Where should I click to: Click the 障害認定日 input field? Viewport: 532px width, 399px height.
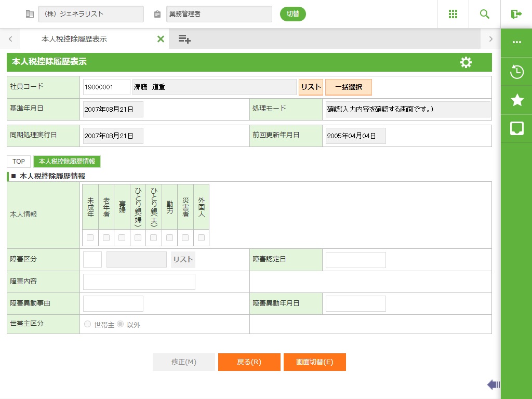(355, 260)
